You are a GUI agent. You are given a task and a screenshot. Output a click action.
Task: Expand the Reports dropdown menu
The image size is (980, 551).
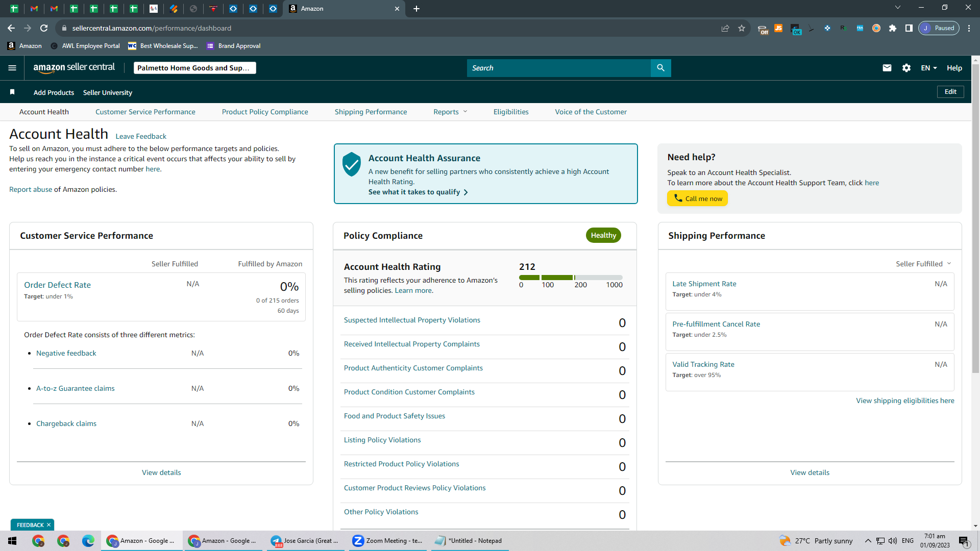point(451,112)
